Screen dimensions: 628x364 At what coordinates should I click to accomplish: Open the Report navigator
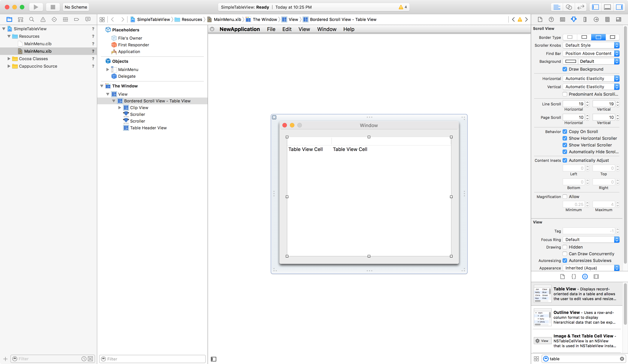tap(88, 19)
